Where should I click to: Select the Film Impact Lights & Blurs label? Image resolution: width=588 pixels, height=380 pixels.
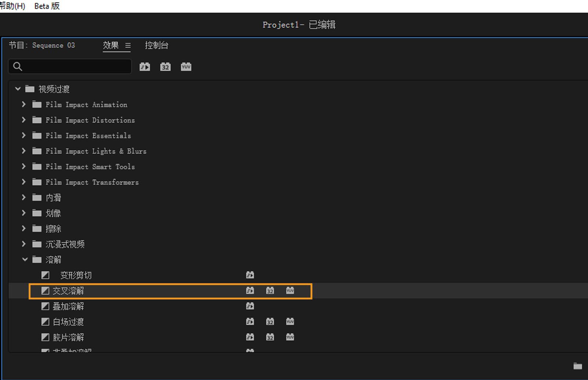pyautogui.click(x=96, y=151)
